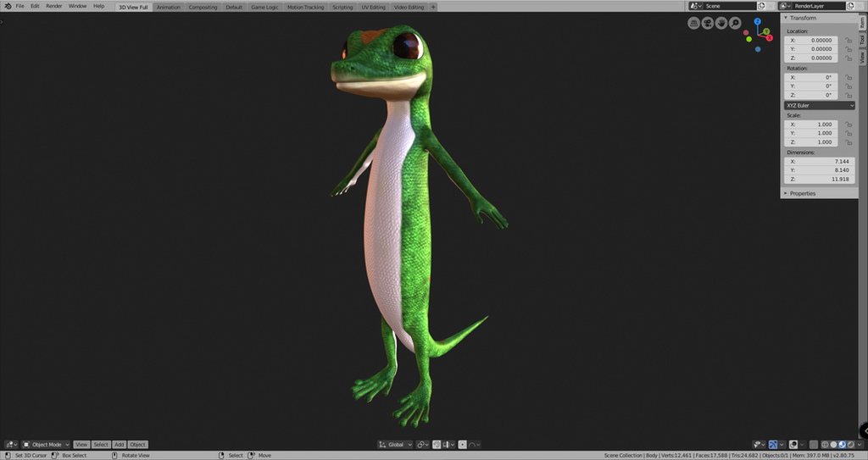Lock Location Y with its padlock icon
This screenshot has width=868, height=460.
[x=849, y=49]
